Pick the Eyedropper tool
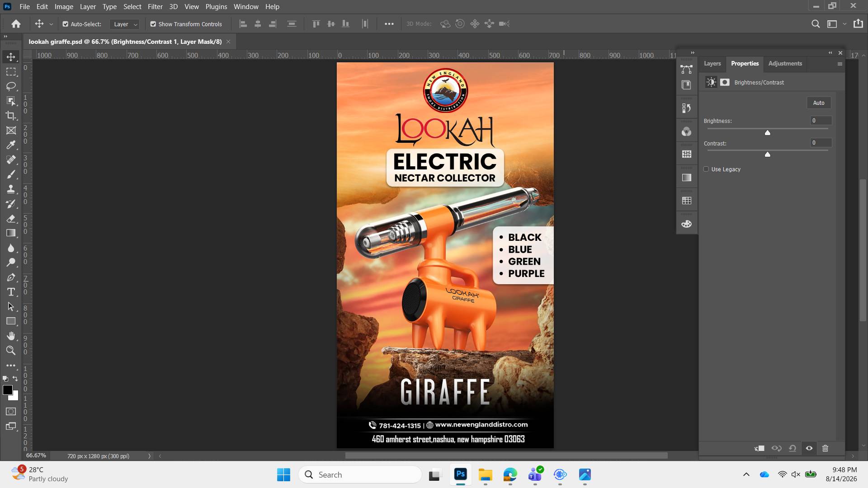The height and width of the screenshot is (488, 868). click(x=11, y=145)
